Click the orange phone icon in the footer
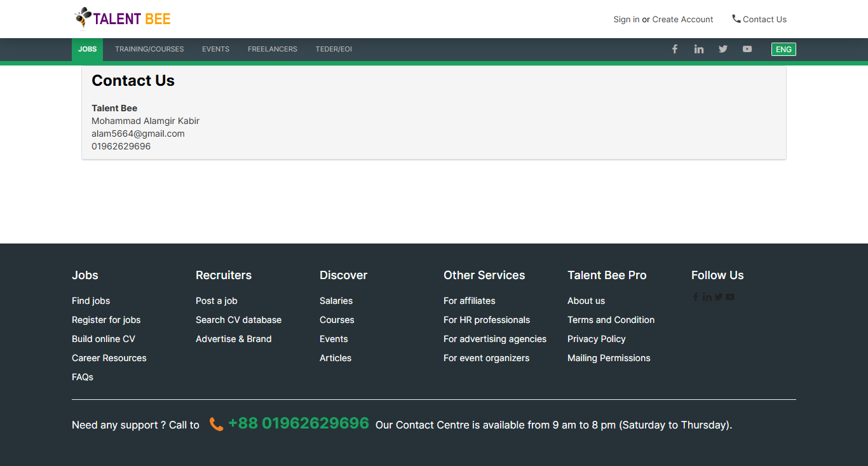Viewport: 868px width, 466px height. tap(216, 424)
